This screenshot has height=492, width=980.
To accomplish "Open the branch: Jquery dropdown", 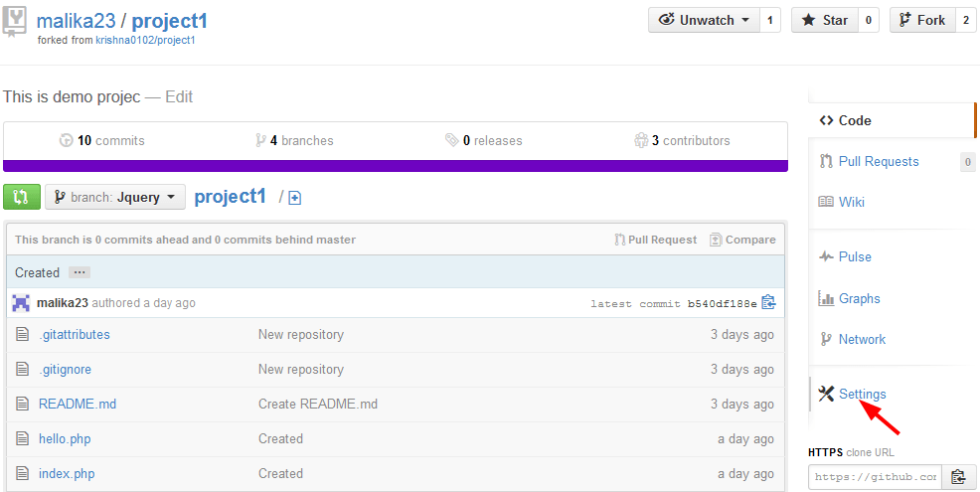I will [115, 197].
